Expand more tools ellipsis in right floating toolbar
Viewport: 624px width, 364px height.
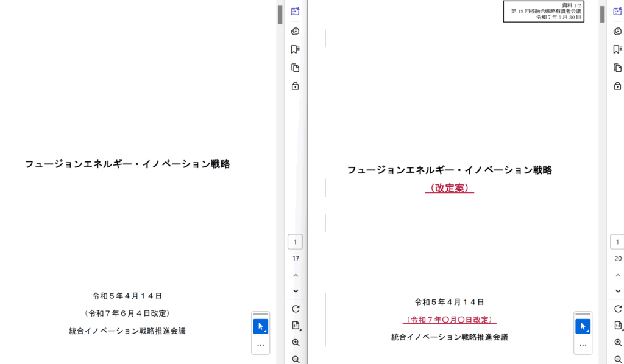pyautogui.click(x=583, y=345)
